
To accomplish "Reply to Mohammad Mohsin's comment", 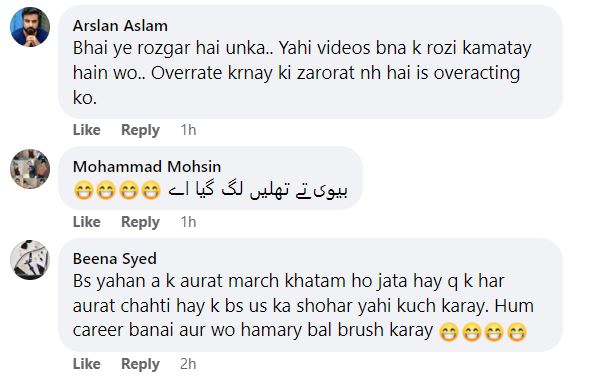I will tap(140, 222).
